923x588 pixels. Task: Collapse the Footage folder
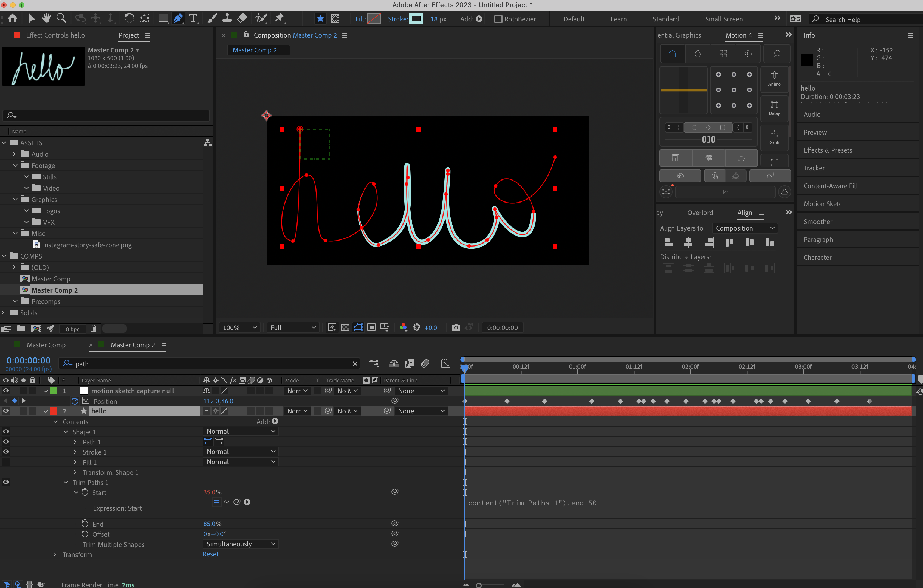pos(15,166)
